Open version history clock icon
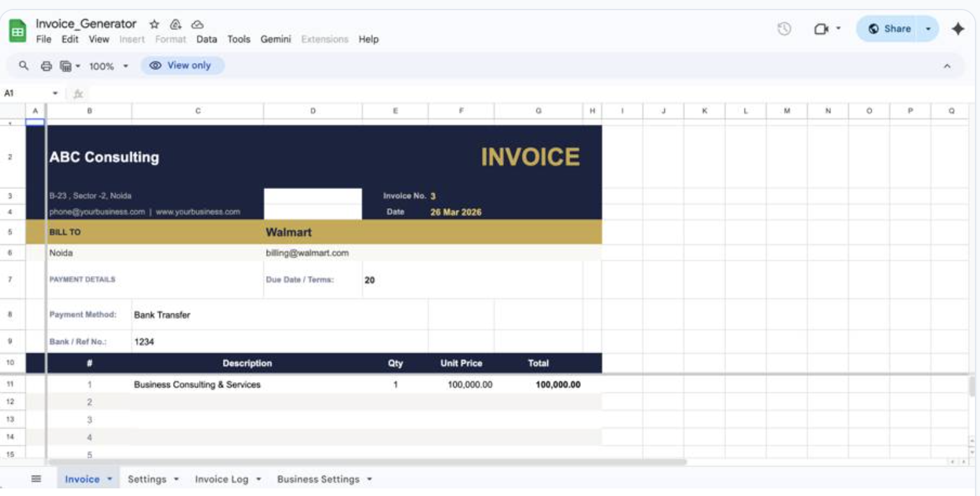This screenshot has width=980, height=496. [785, 29]
